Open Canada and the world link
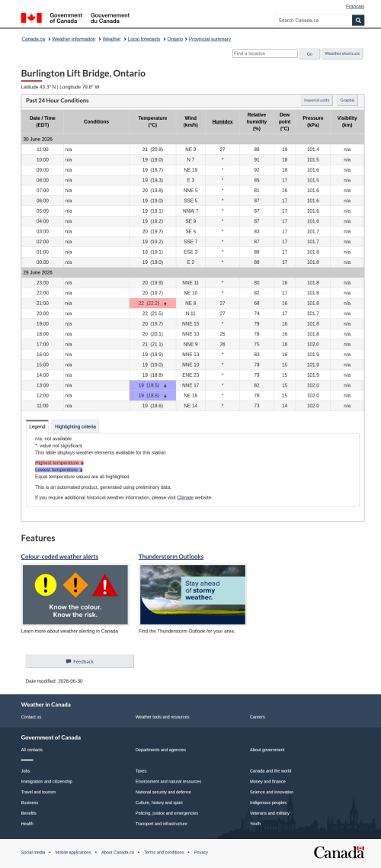This screenshot has height=868, width=381. point(271,771)
